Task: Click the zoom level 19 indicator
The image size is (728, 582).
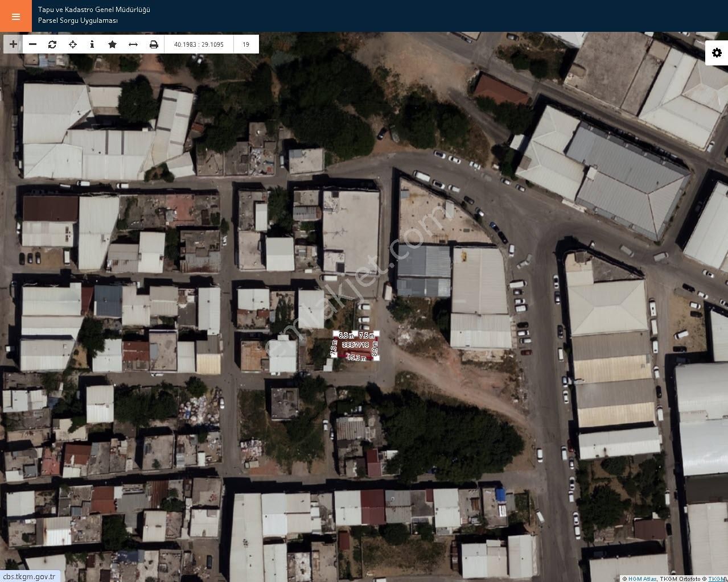Action: (x=246, y=44)
